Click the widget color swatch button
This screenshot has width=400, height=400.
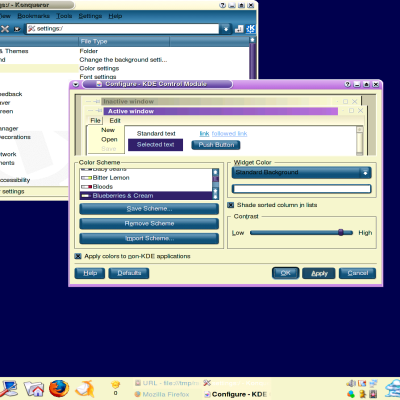(x=301, y=189)
